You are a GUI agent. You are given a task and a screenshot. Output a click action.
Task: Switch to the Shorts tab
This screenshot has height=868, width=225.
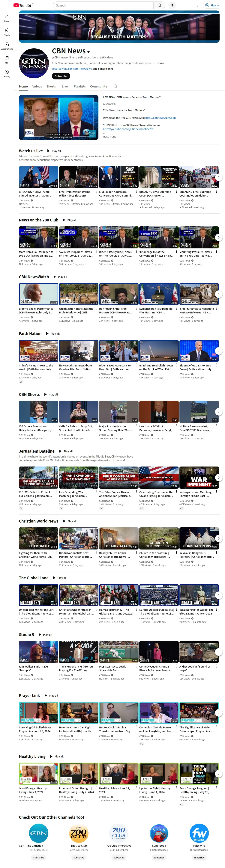51,87
